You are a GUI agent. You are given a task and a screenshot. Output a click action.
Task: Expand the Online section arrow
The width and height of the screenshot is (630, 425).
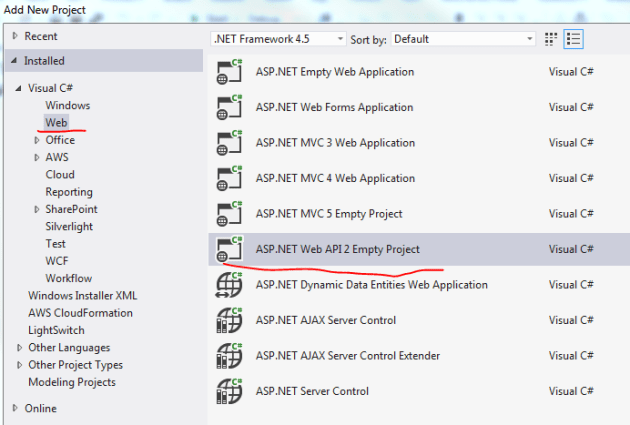point(15,408)
